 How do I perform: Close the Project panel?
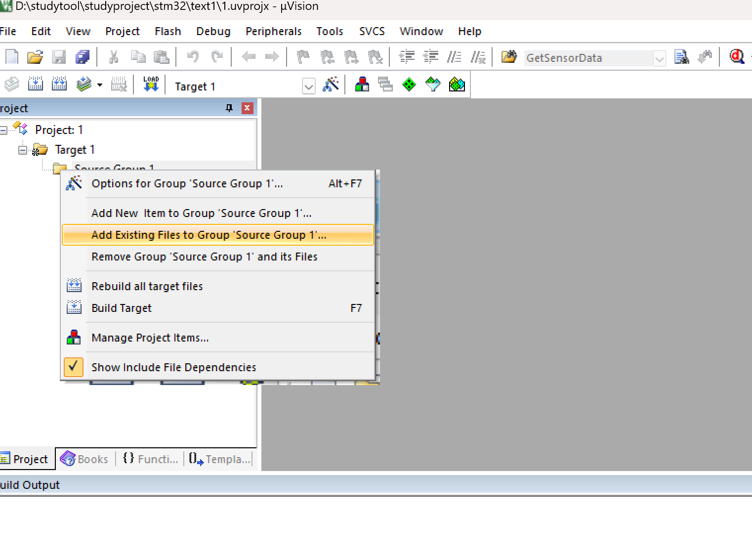click(247, 108)
